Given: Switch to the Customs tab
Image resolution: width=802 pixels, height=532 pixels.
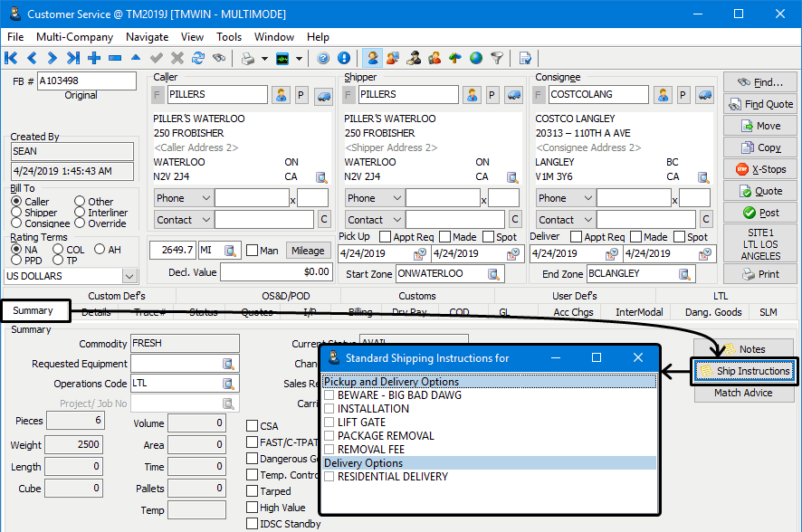Looking at the screenshot, I should pyautogui.click(x=416, y=296).
